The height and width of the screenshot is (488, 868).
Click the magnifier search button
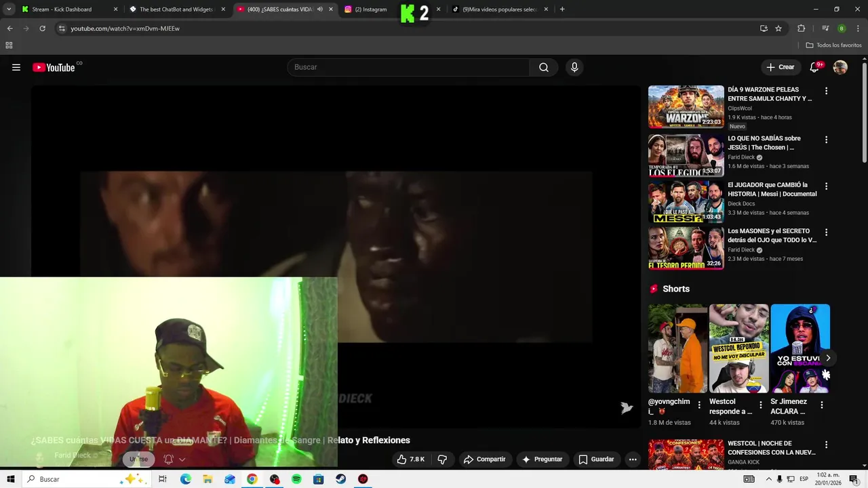tap(544, 67)
